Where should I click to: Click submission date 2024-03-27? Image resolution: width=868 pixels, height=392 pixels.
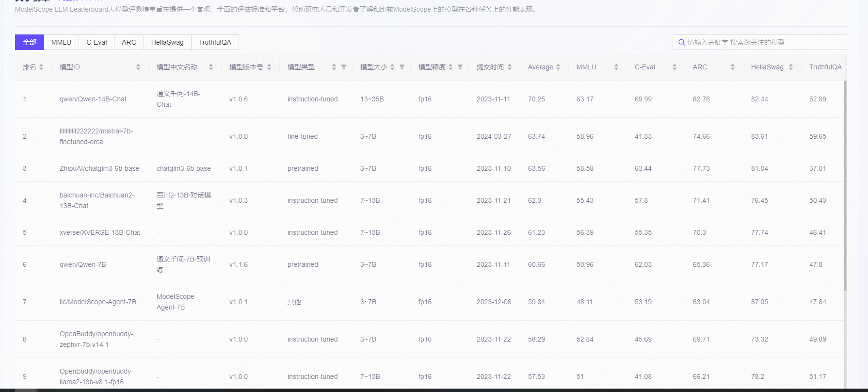pyautogui.click(x=494, y=136)
